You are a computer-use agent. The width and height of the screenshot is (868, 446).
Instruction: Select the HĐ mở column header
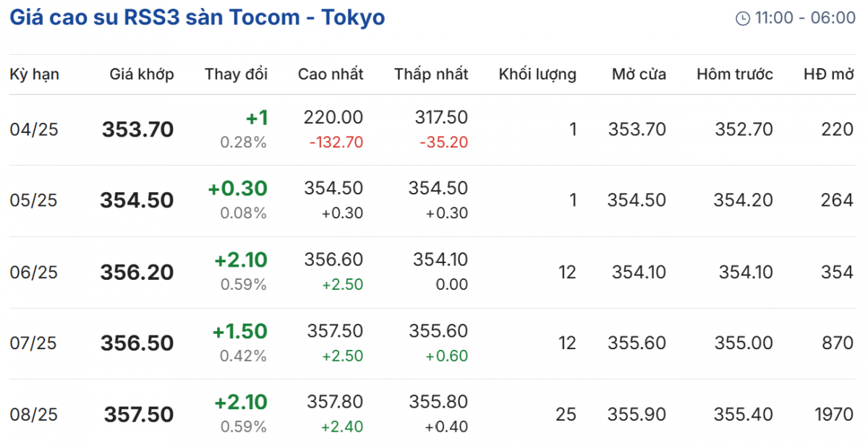tap(828, 74)
